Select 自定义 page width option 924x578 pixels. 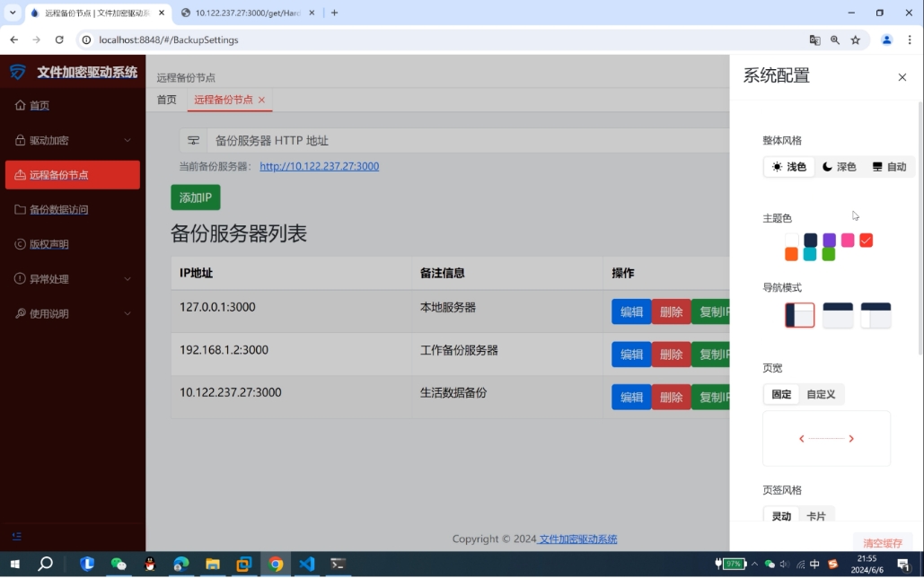pos(821,394)
